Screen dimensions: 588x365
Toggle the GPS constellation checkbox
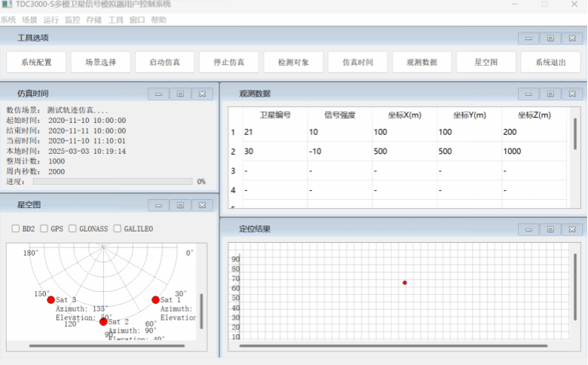(44, 229)
